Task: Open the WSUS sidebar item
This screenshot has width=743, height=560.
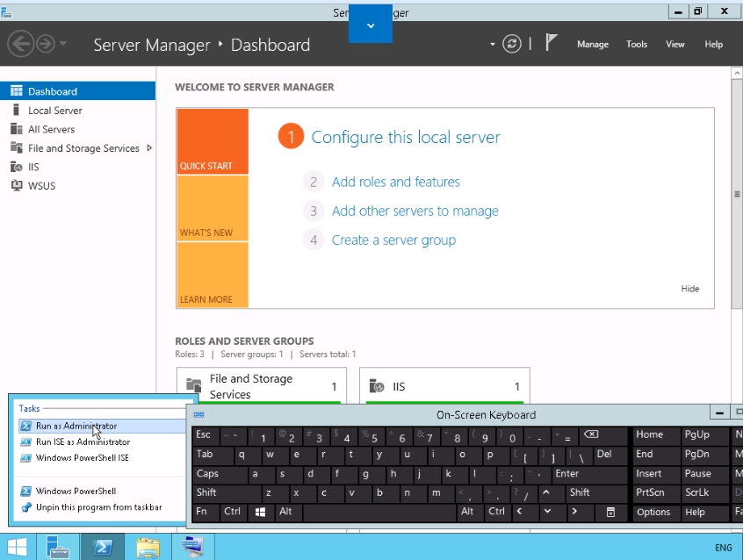Action: (42, 185)
